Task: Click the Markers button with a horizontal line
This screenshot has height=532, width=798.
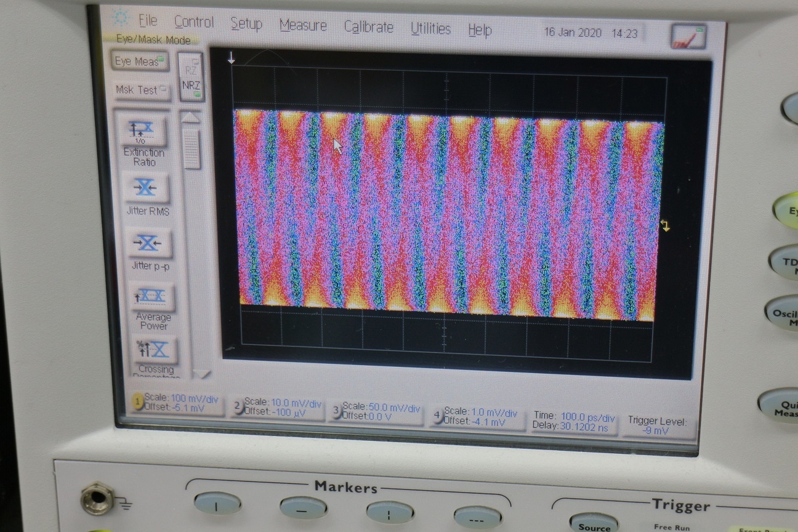Action: pyautogui.click(x=304, y=507)
